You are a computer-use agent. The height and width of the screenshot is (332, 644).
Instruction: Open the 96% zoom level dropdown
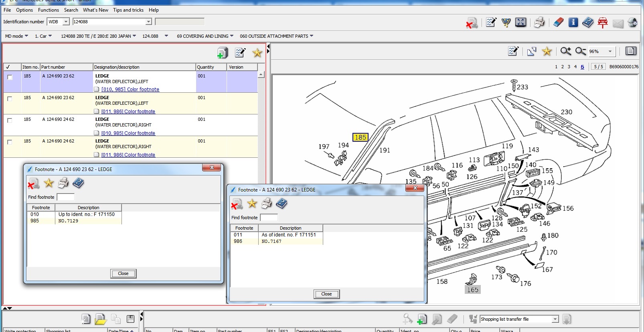coord(610,51)
